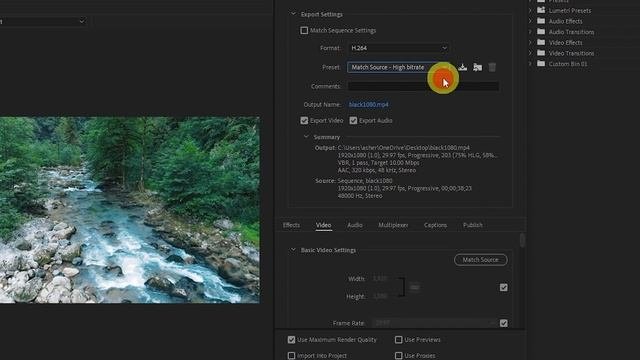Select the Video Effects label
Screen dimensions: 640x360
tap(565, 42)
